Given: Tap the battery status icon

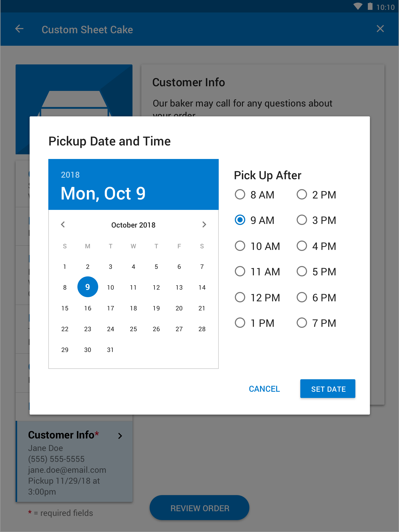Looking at the screenshot, I should 370,6.
